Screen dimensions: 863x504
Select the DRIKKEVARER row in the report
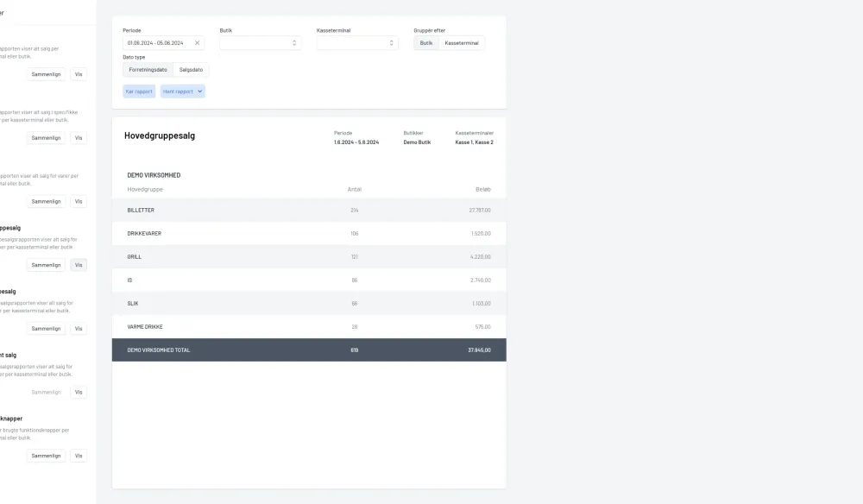[x=309, y=233]
